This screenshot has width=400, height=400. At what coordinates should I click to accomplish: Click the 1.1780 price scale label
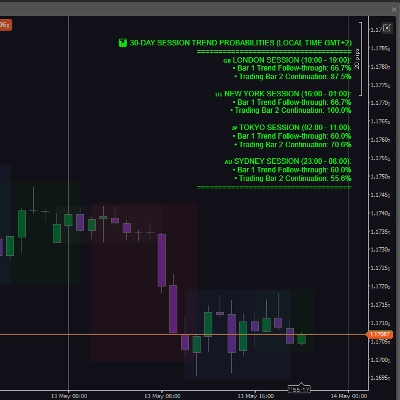[380, 67]
